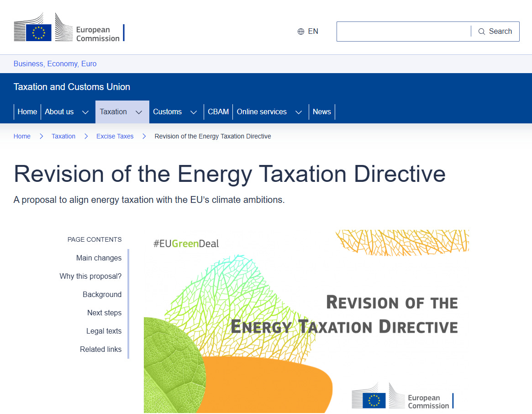
Task: Expand the Online services dropdown chevron
Action: pos(299,112)
